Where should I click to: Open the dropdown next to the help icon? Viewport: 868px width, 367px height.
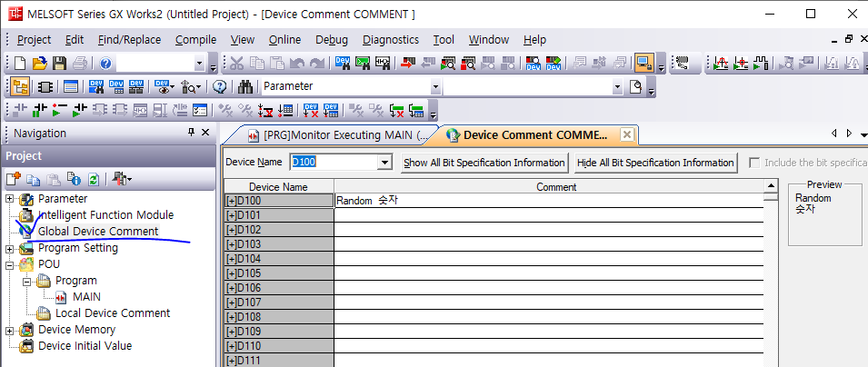[199, 64]
